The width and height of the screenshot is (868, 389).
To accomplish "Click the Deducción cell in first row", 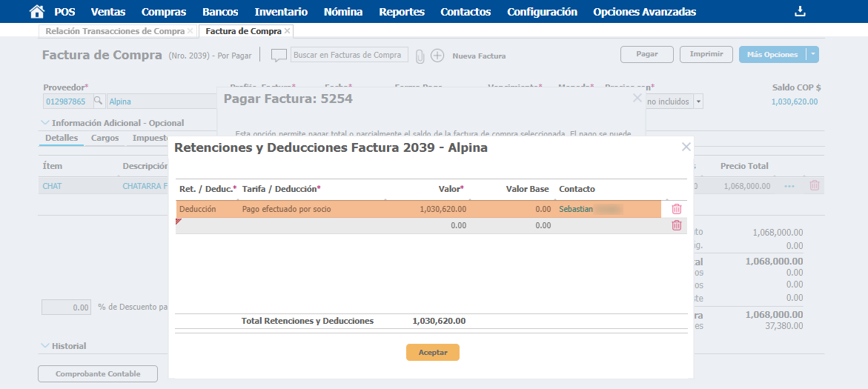I will (x=208, y=209).
